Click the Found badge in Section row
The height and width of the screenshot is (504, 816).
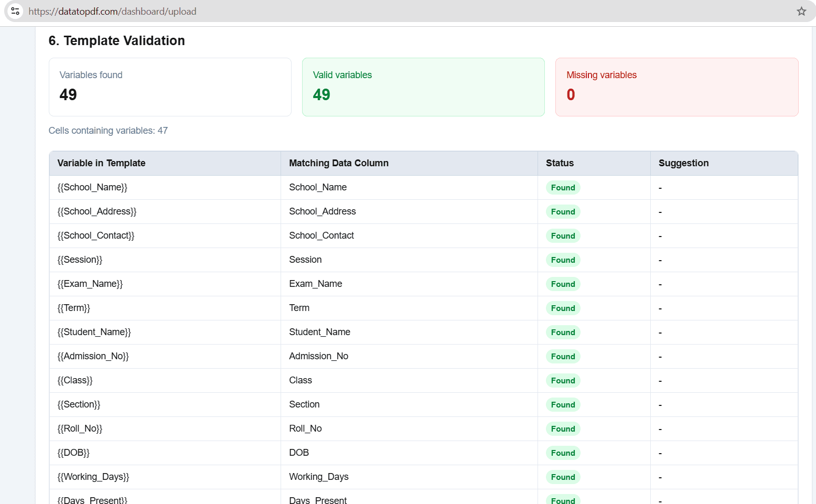pos(563,405)
